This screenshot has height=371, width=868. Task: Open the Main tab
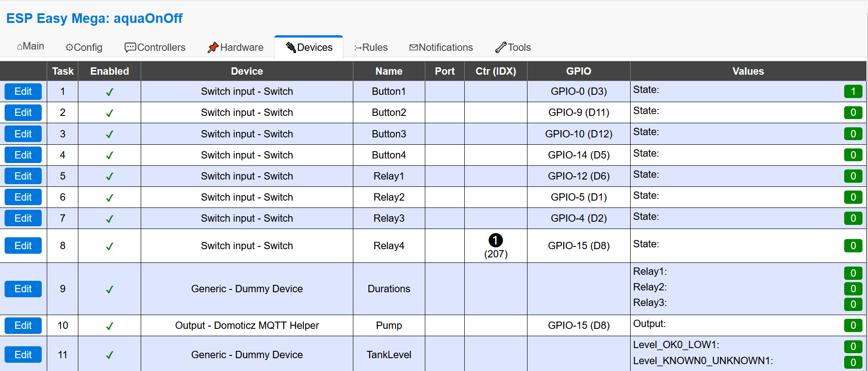[30, 47]
